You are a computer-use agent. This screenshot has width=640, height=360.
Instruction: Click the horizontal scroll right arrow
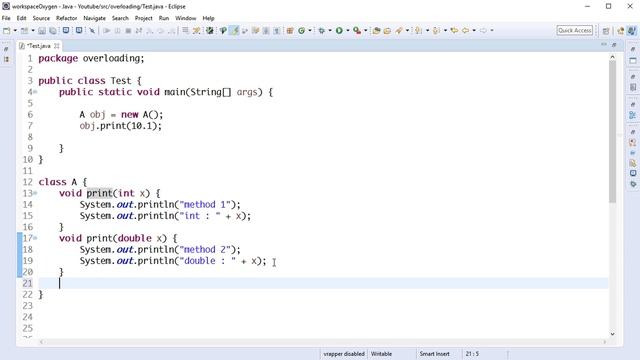(605, 342)
